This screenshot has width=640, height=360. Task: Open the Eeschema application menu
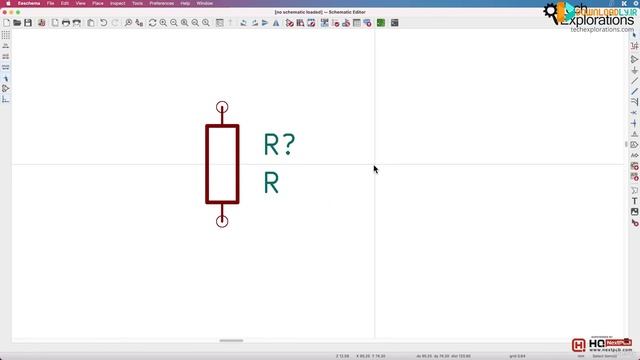29,3
